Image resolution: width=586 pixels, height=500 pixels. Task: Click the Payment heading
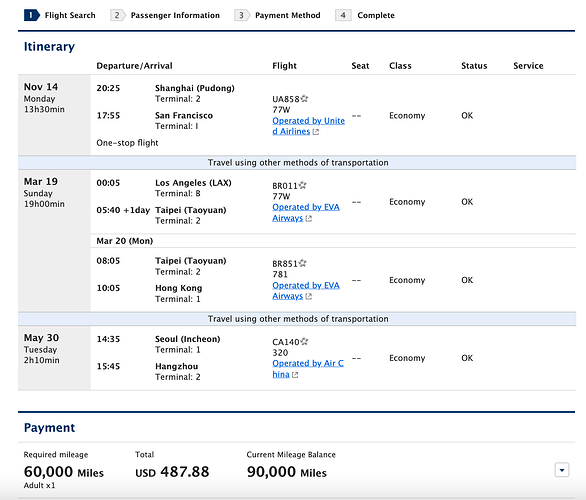coord(49,428)
